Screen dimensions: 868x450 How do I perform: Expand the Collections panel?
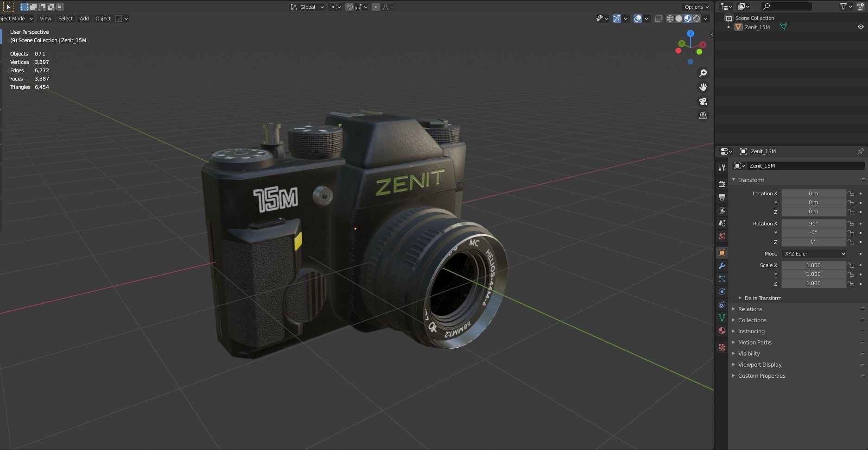point(734,320)
